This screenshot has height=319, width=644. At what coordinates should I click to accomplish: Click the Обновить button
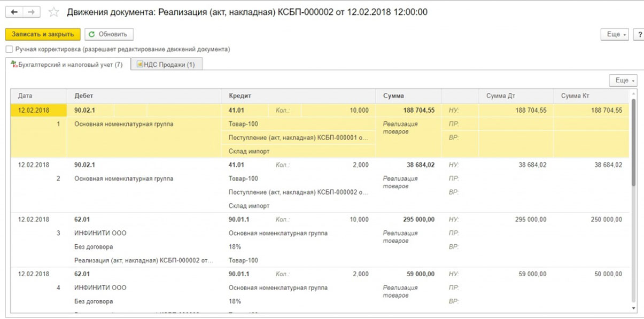(109, 34)
